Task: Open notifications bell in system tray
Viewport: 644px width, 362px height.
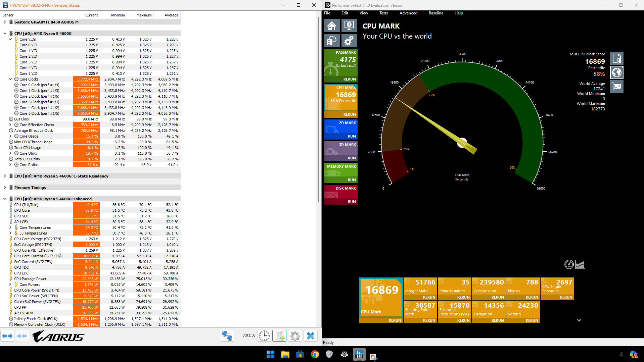Action: click(622, 354)
